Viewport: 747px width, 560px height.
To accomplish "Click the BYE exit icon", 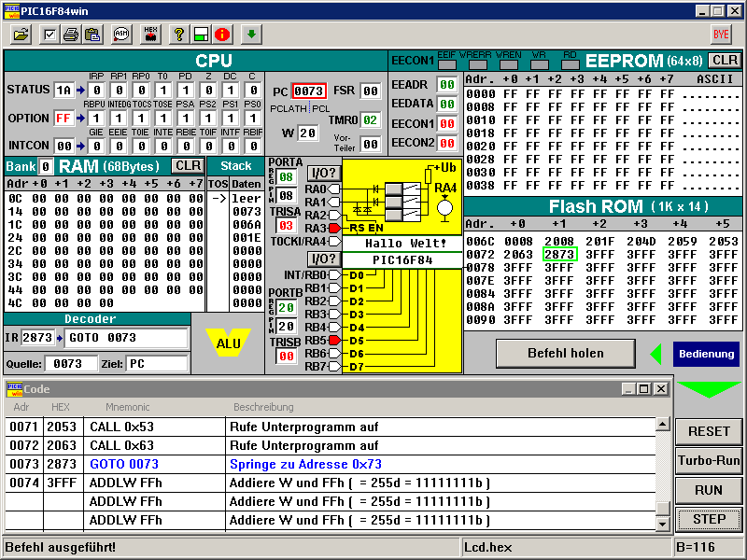I will [721, 35].
